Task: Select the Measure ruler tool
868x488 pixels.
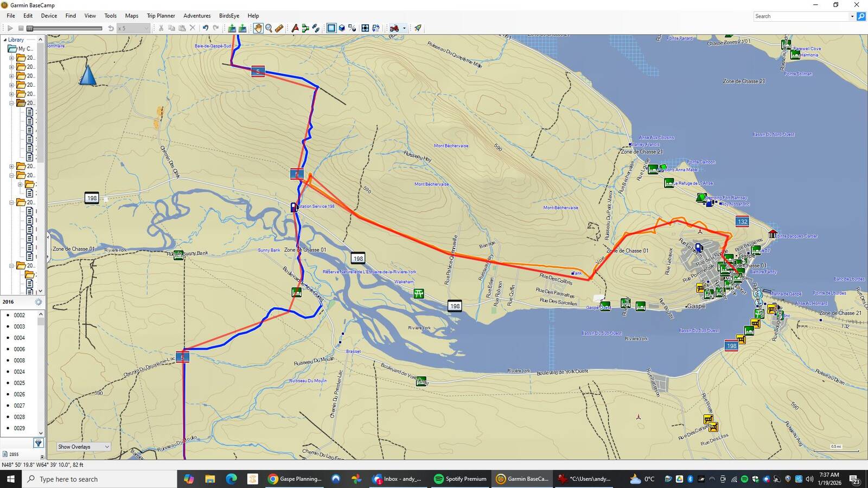Action: click(279, 28)
